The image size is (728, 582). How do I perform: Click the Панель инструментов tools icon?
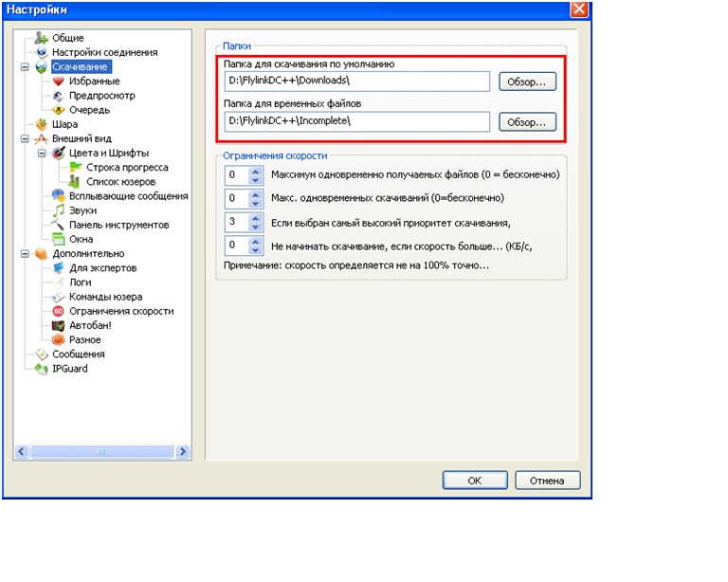pyautogui.click(x=59, y=225)
